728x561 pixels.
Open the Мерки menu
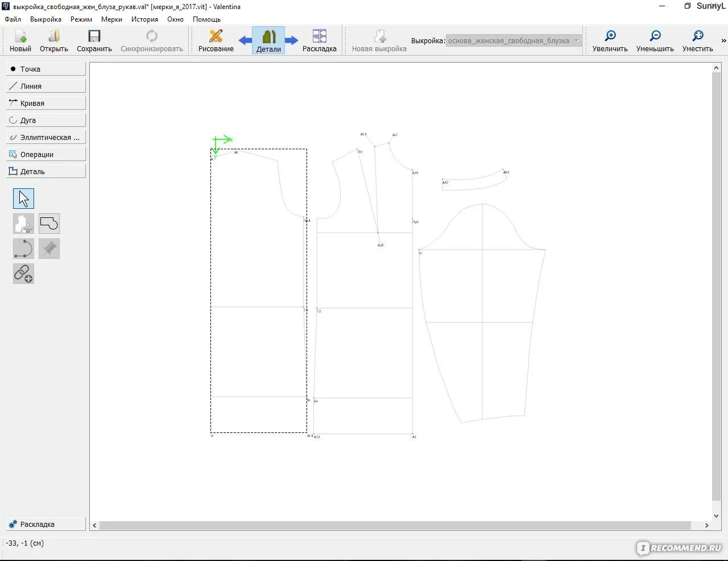111,19
